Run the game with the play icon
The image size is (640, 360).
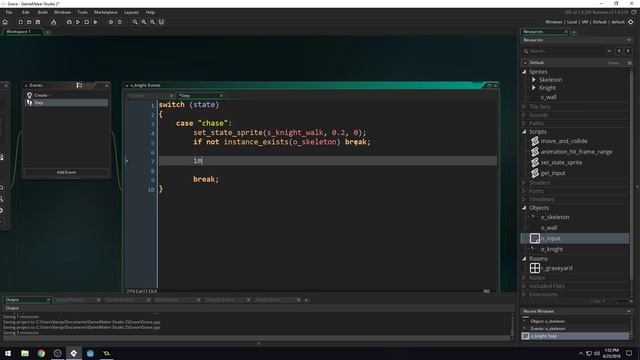pyautogui.click(x=78, y=22)
